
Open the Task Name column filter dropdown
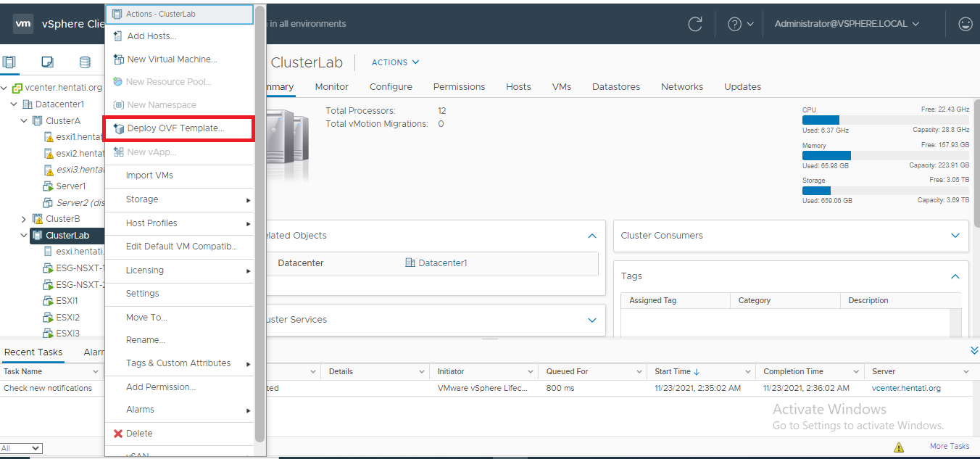96,372
